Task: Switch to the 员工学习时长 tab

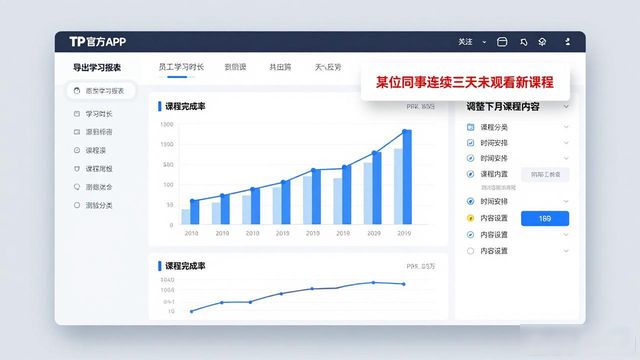Action: click(x=181, y=67)
